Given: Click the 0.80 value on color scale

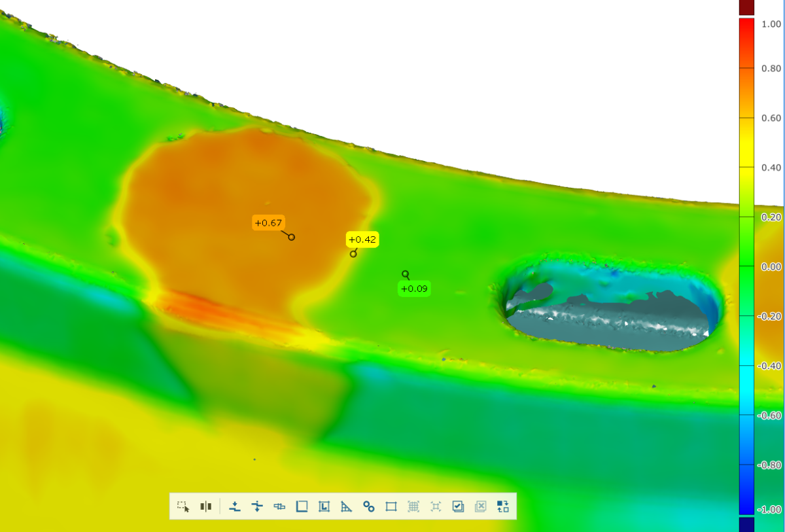Looking at the screenshot, I should [771, 69].
